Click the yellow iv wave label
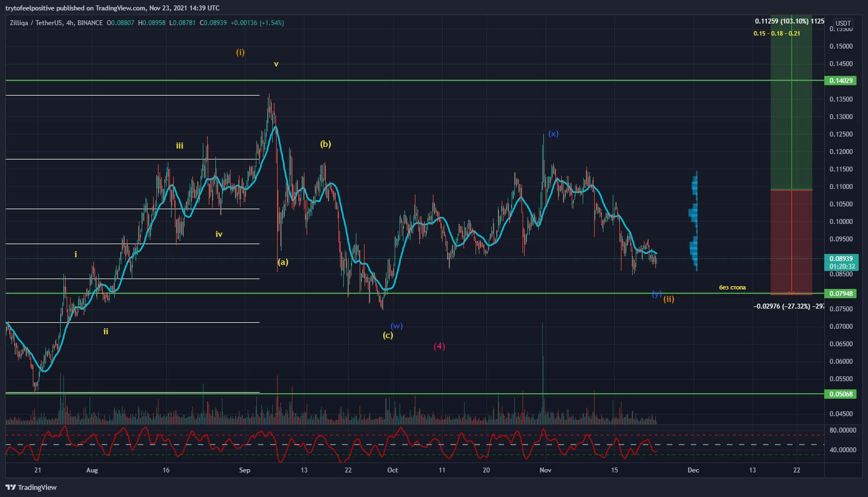The width and height of the screenshot is (868, 497). pyautogui.click(x=219, y=234)
